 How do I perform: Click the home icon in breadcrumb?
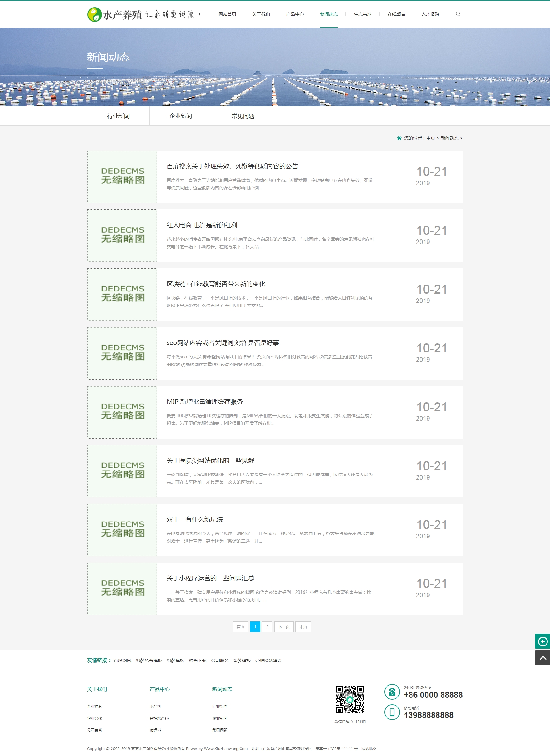(x=399, y=138)
